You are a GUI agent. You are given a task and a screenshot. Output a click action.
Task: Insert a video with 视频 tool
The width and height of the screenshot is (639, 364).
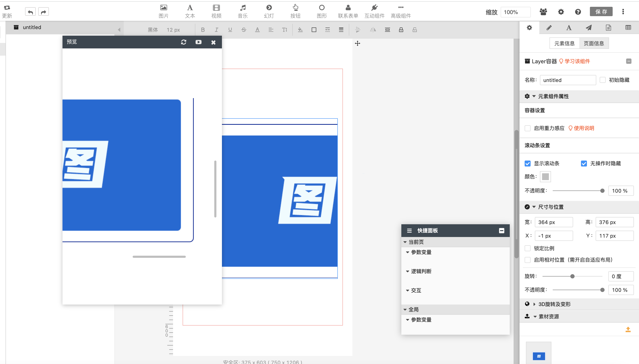click(x=216, y=11)
